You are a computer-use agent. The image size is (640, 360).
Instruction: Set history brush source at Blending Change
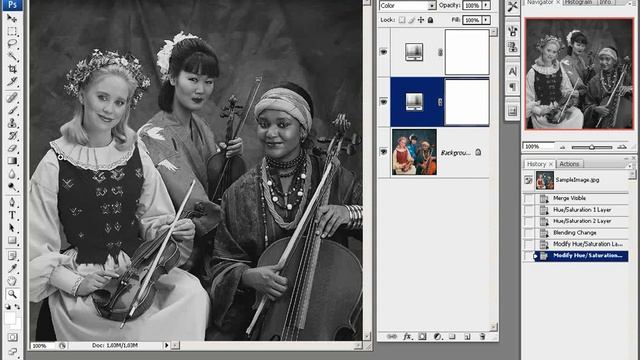(529, 233)
